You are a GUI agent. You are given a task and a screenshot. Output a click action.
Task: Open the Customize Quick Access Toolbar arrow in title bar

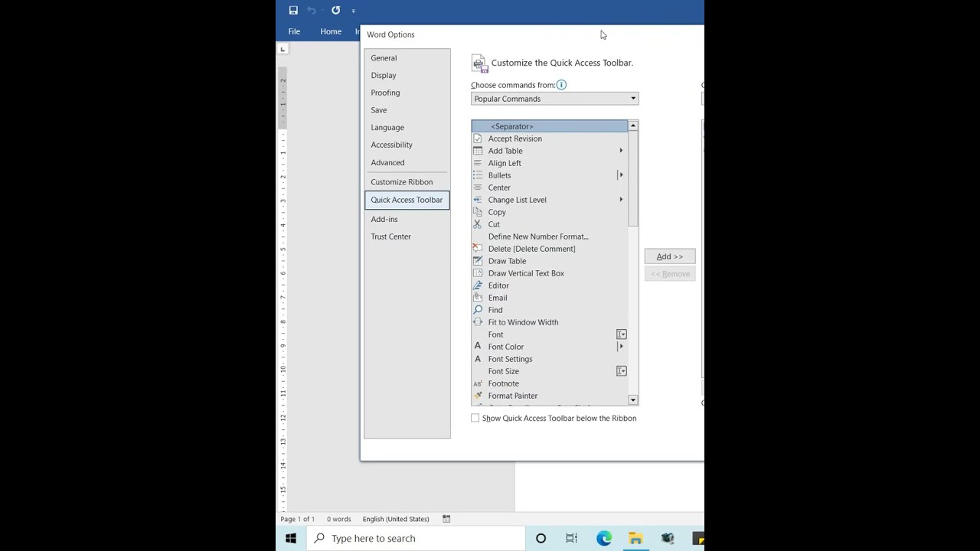pos(353,11)
